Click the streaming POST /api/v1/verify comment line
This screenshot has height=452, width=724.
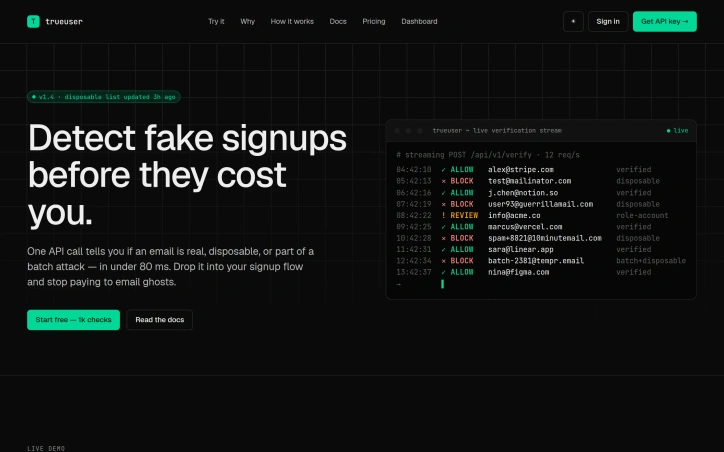click(488, 155)
